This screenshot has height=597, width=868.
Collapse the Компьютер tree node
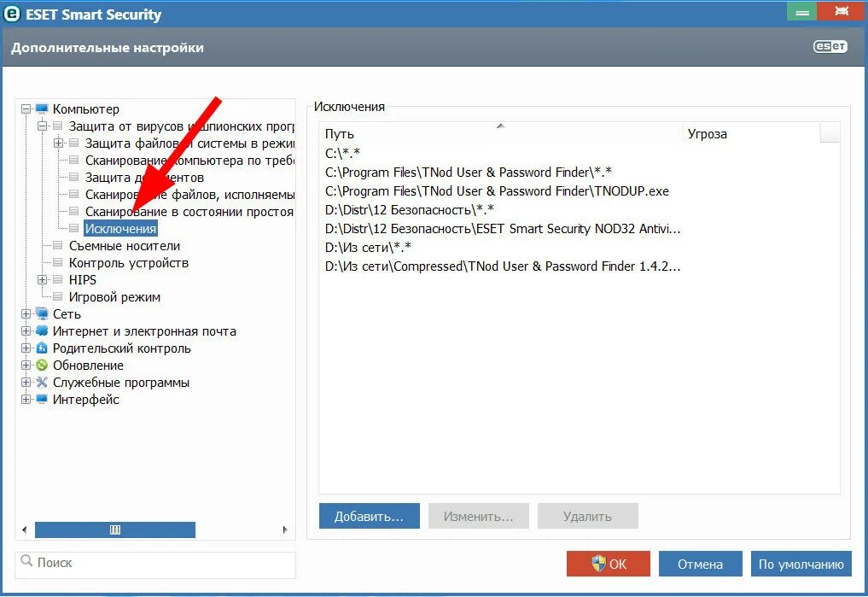26,109
